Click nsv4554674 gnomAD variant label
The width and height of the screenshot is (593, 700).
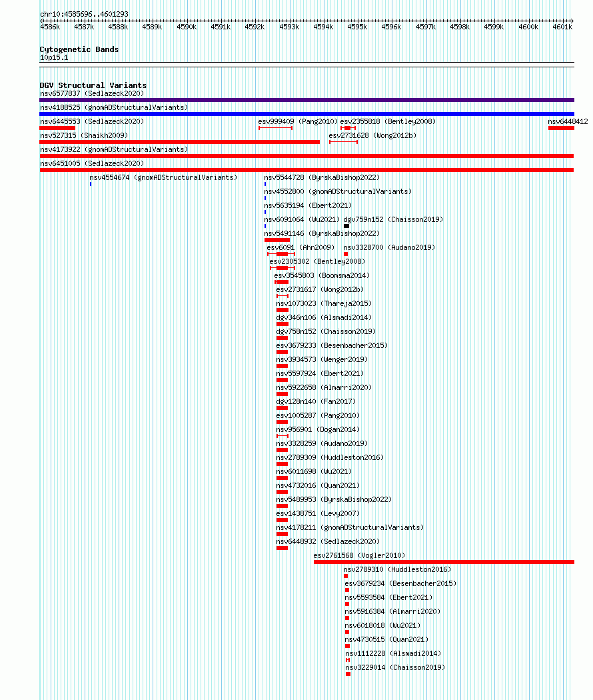pyautogui.click(x=163, y=178)
